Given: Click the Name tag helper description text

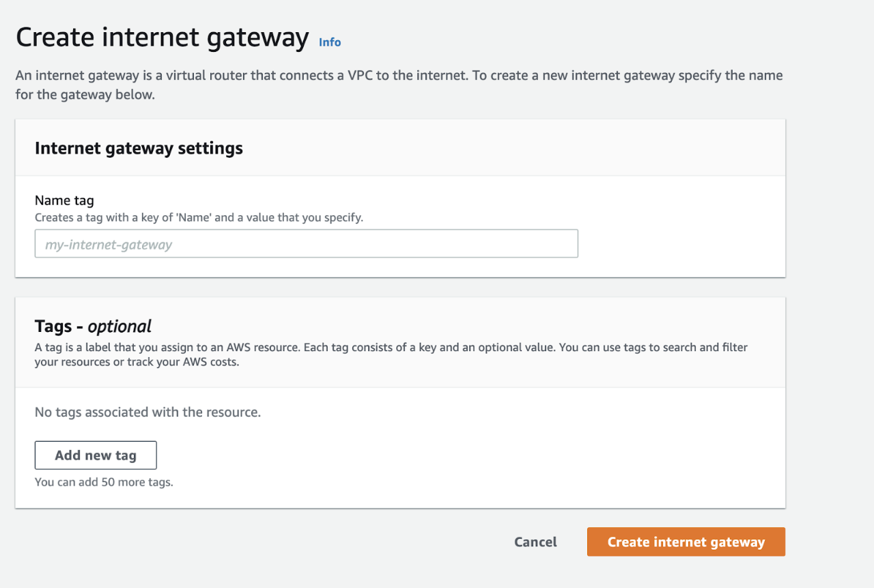Looking at the screenshot, I should [199, 218].
